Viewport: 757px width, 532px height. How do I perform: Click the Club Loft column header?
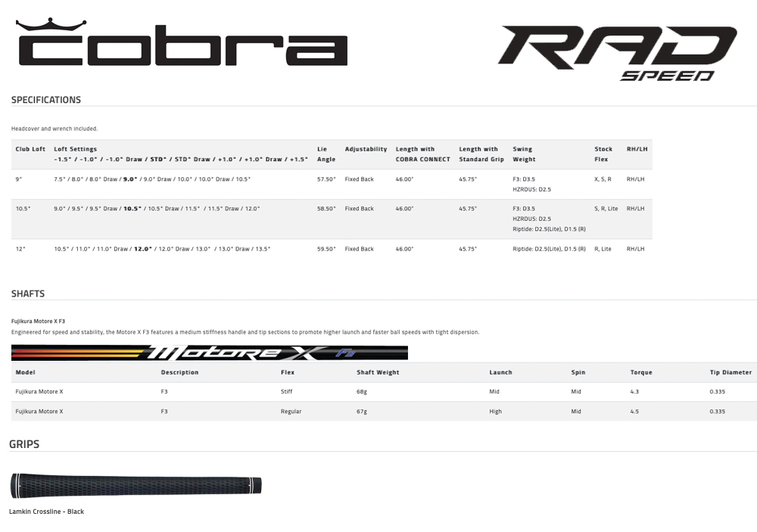click(30, 149)
